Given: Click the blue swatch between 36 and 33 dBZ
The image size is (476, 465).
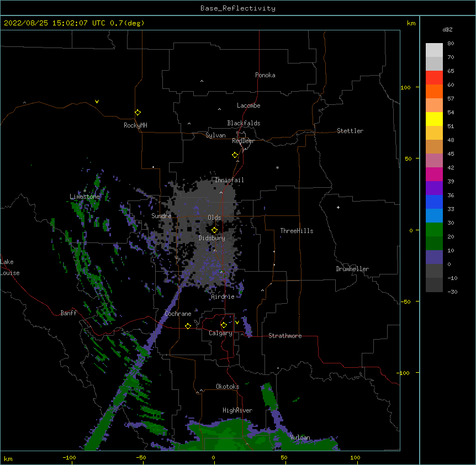Looking at the screenshot, I should (x=434, y=202).
